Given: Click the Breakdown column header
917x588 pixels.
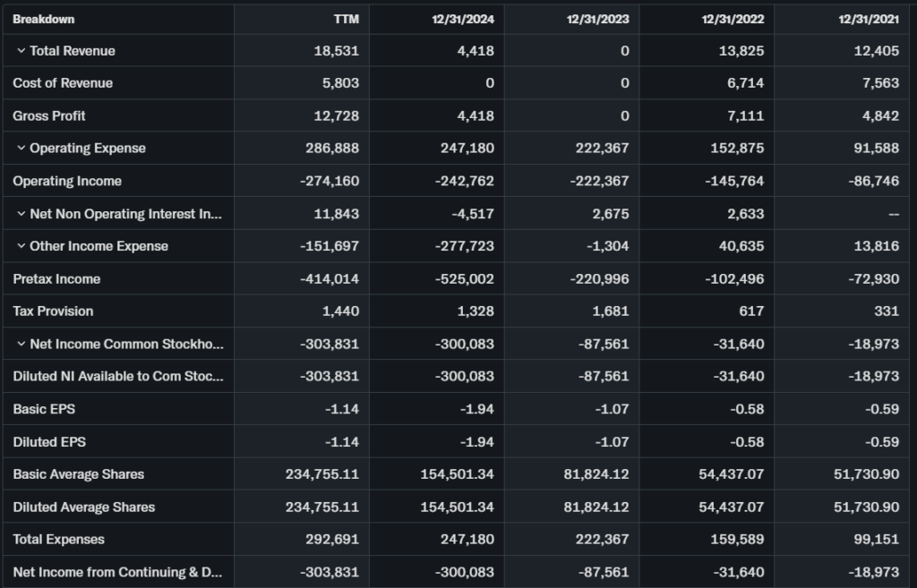Looking at the screenshot, I should pyautogui.click(x=44, y=19).
